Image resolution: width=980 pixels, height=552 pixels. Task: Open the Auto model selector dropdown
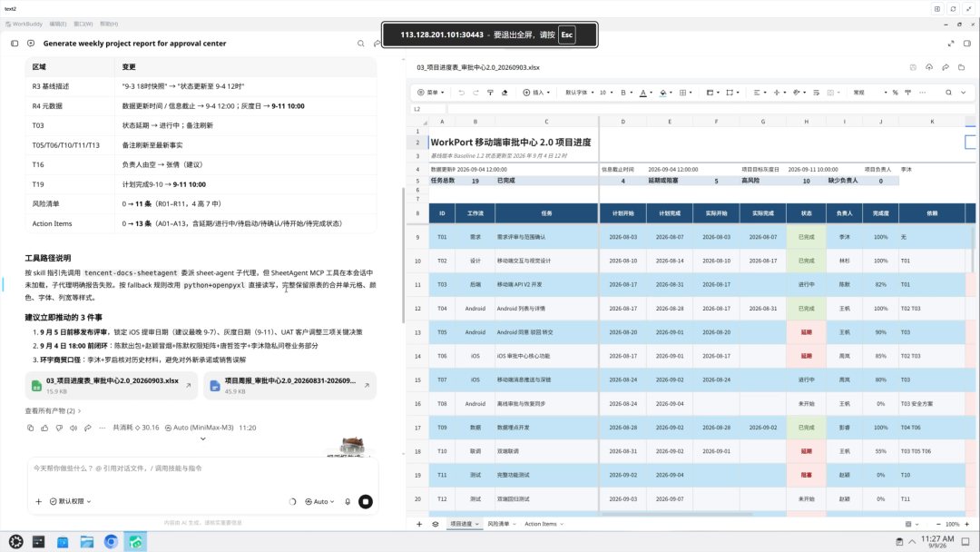[x=320, y=501]
